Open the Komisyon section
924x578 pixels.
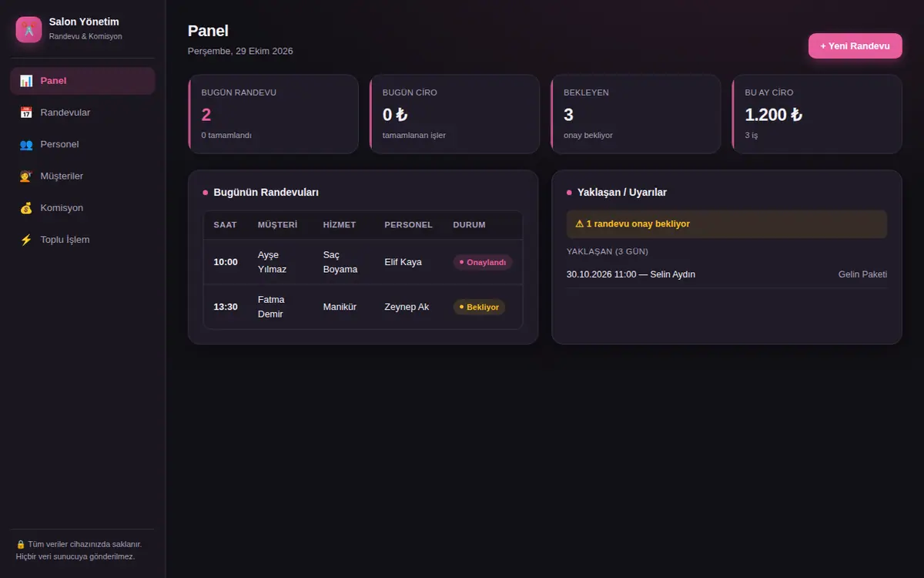point(82,207)
